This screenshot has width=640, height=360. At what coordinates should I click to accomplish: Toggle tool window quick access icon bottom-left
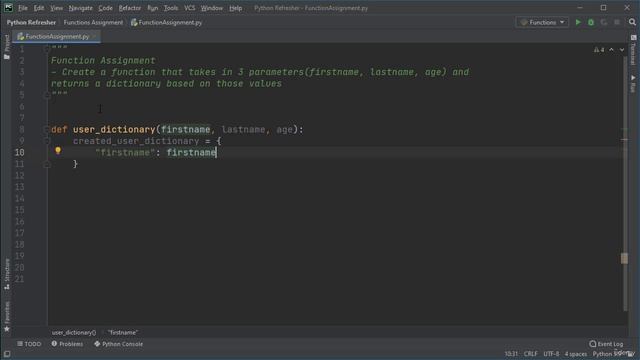tap(7, 354)
